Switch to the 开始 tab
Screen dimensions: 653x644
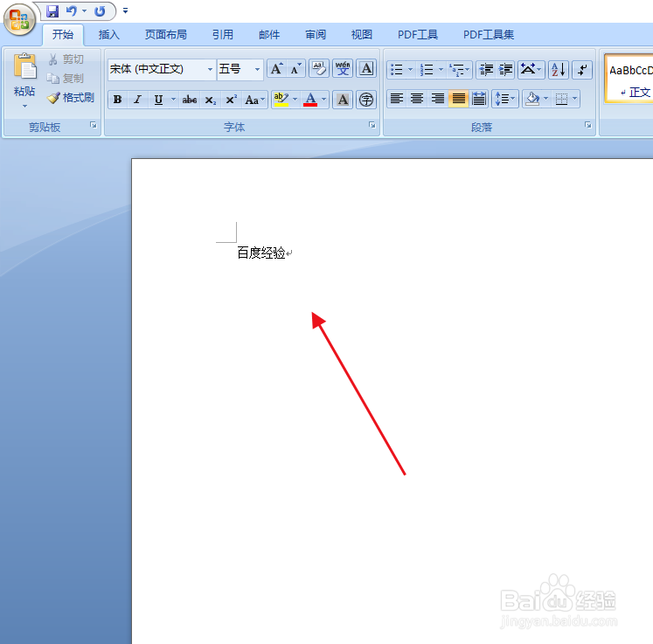pyautogui.click(x=63, y=35)
